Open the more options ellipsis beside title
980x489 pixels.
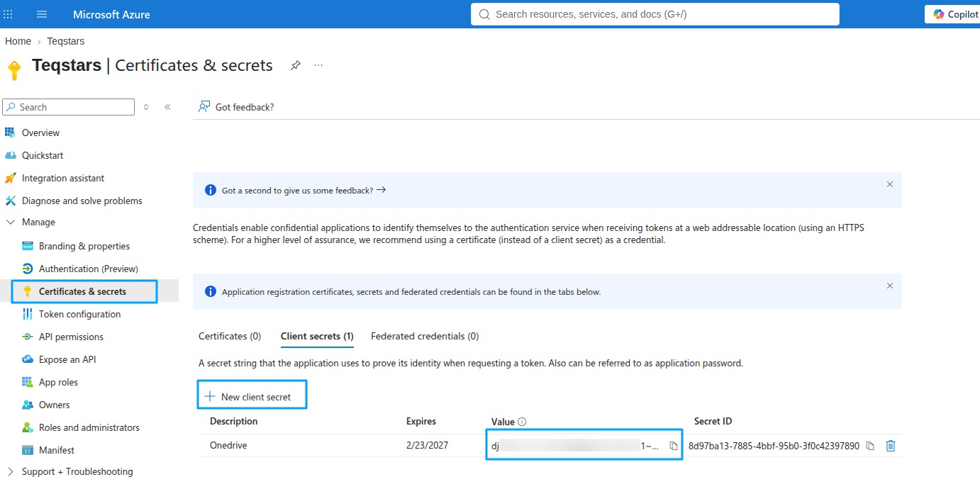[x=318, y=65]
